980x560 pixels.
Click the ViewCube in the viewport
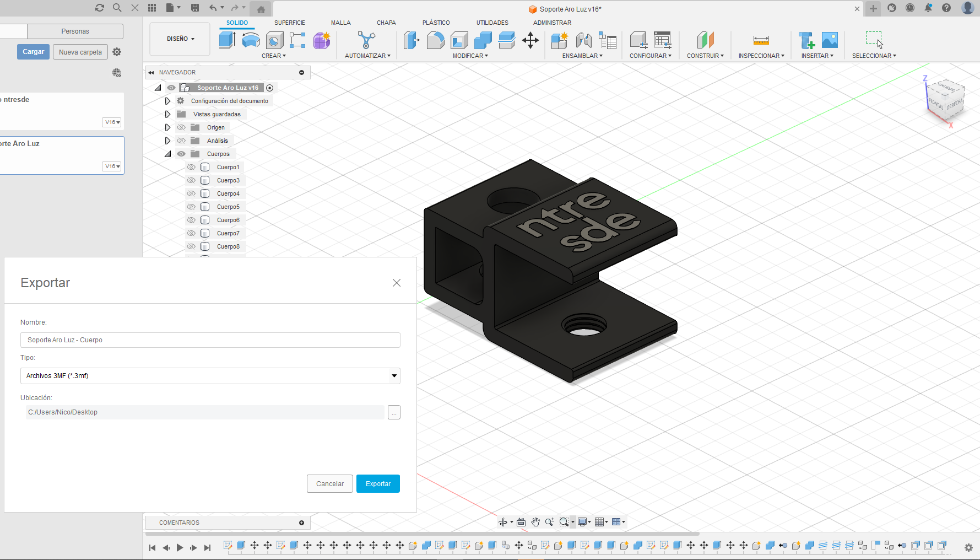pos(946,100)
